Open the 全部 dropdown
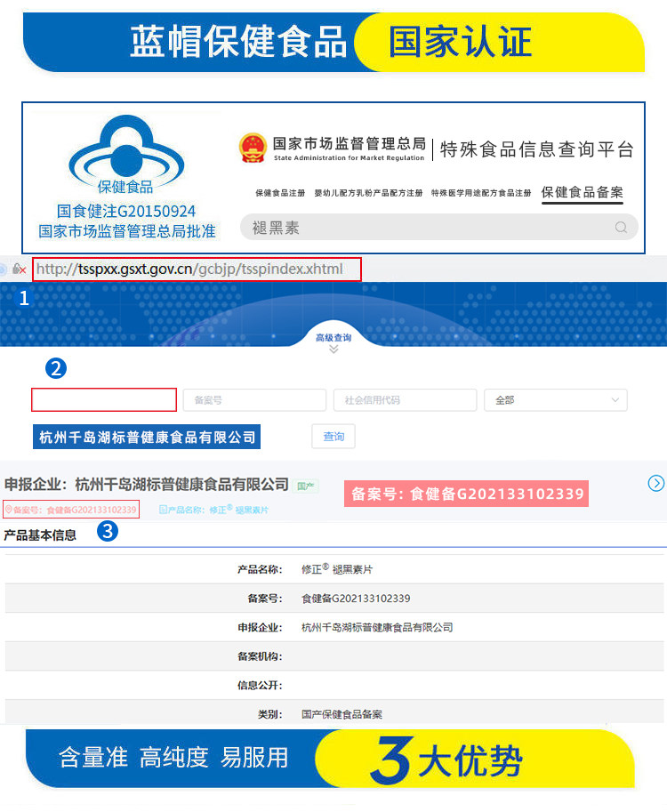The height and width of the screenshot is (812, 667). coord(556,400)
